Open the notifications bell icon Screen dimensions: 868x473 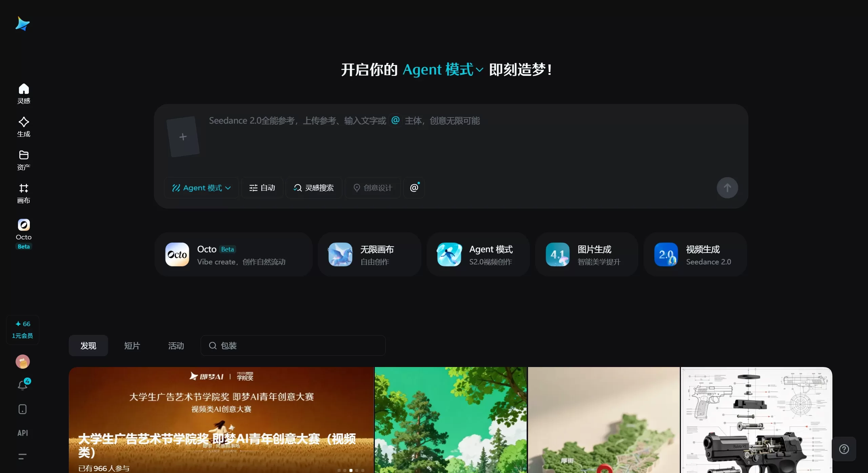click(23, 385)
